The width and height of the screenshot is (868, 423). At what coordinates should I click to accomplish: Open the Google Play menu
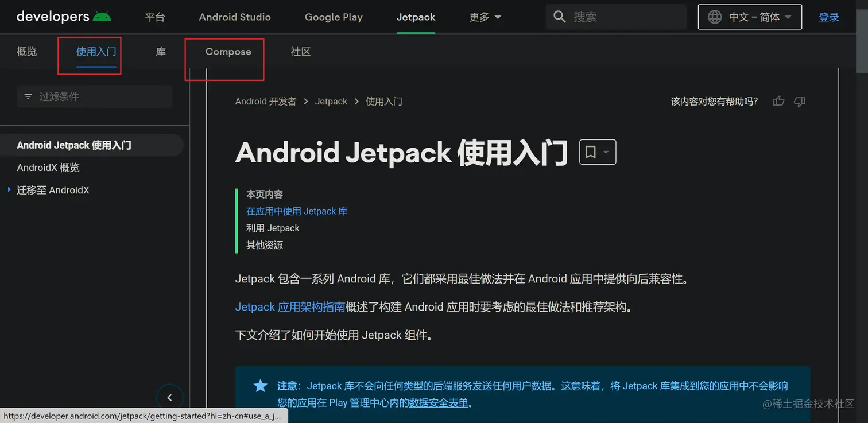334,17
